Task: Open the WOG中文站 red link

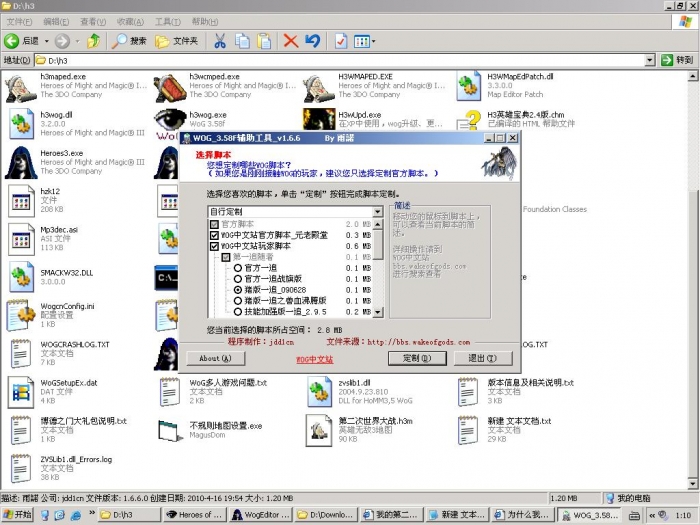Action: point(315,359)
